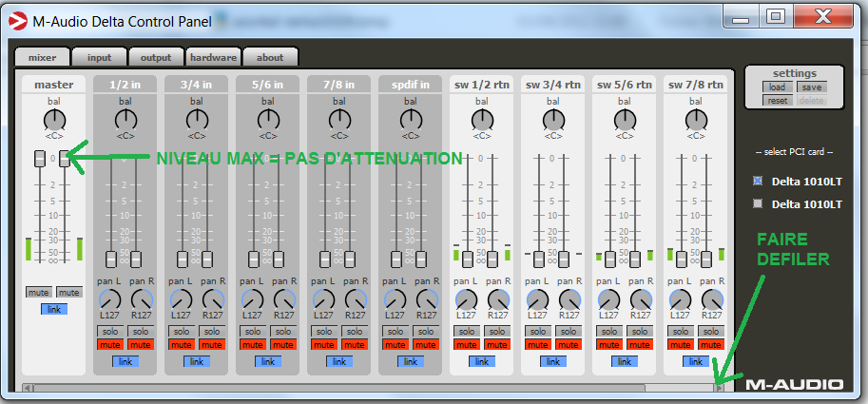Click the 3/4 in bal knob
This screenshot has height=404, width=868.
(x=197, y=120)
